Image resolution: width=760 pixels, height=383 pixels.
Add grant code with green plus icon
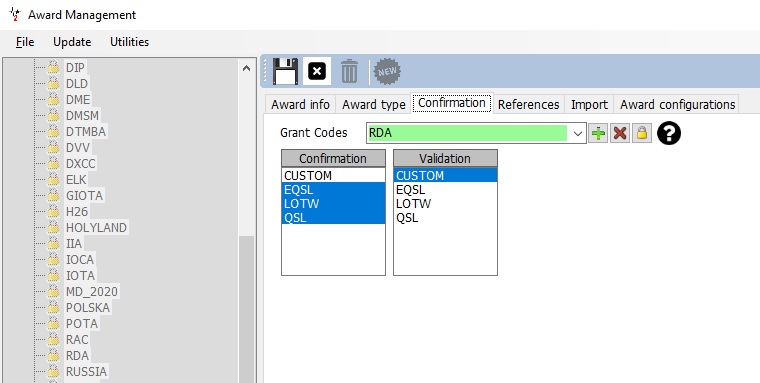click(x=598, y=133)
